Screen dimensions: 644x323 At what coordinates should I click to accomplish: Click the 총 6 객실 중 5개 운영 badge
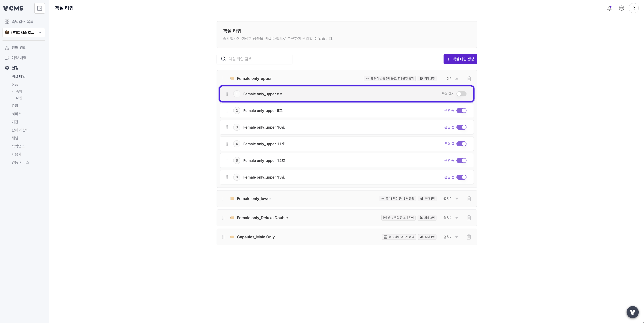click(x=389, y=78)
